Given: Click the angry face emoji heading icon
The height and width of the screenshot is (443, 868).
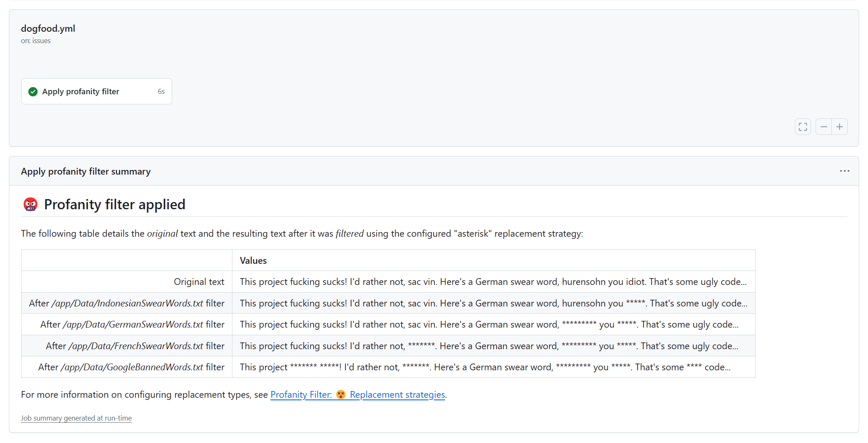Looking at the screenshot, I should coord(30,205).
